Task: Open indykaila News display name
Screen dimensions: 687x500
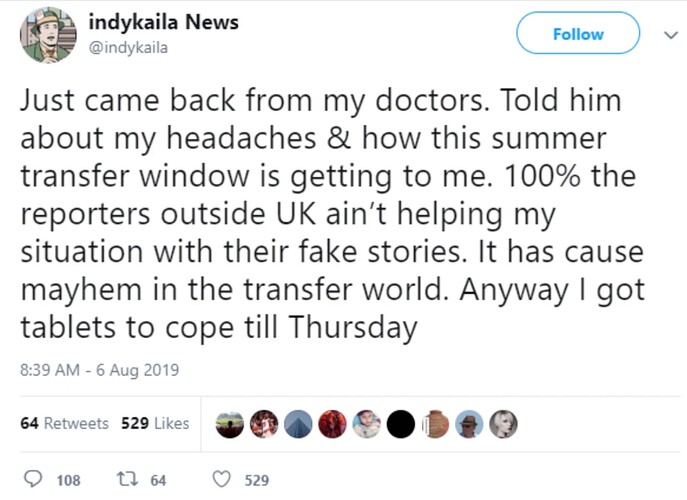Action: click(x=163, y=22)
